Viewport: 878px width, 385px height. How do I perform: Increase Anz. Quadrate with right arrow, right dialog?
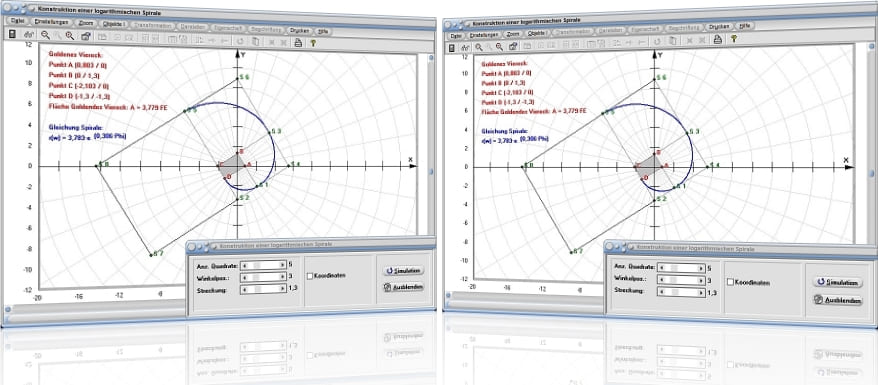[x=701, y=268]
